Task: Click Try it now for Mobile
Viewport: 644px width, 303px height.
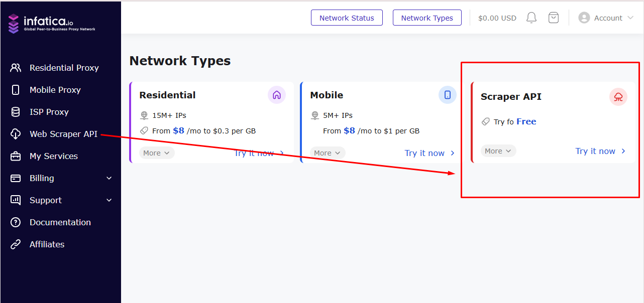Action: coord(430,153)
